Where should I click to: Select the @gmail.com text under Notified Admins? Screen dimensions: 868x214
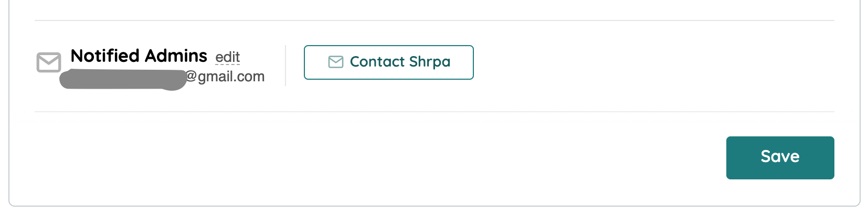(x=226, y=77)
